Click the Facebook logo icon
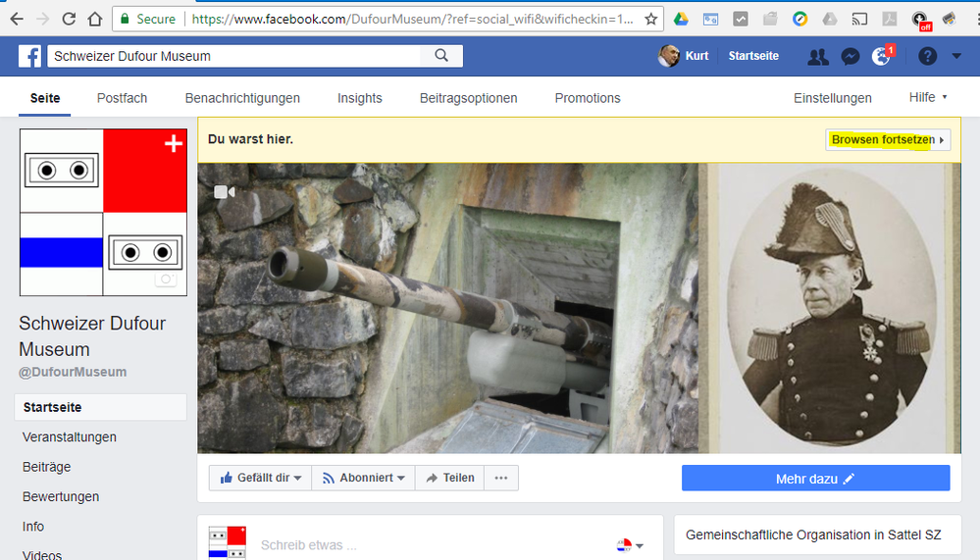Screen dimensions: 980x560 click(x=29, y=56)
